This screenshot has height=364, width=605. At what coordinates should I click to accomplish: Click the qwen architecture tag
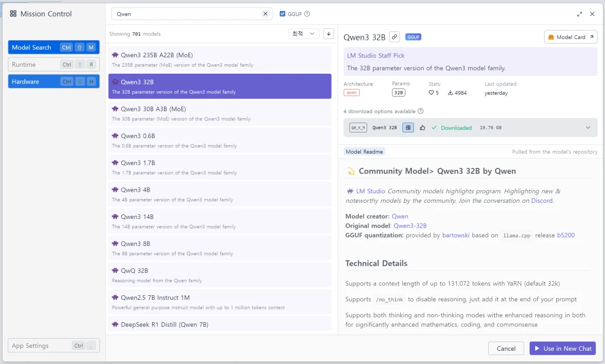click(x=351, y=93)
